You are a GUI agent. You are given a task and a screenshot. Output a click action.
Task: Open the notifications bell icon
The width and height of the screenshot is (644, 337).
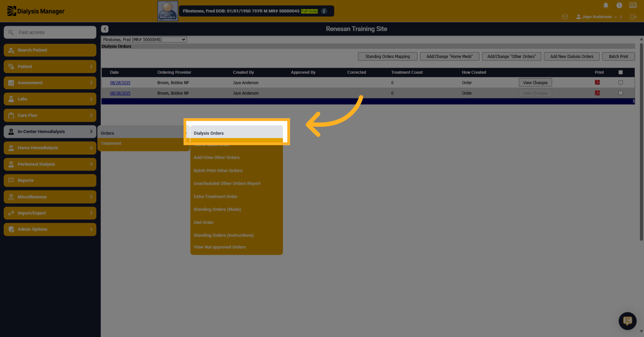click(x=606, y=5)
